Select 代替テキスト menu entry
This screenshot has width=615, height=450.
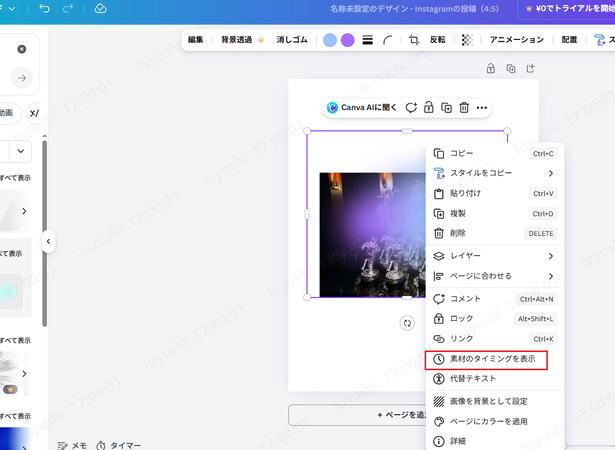pos(495,379)
